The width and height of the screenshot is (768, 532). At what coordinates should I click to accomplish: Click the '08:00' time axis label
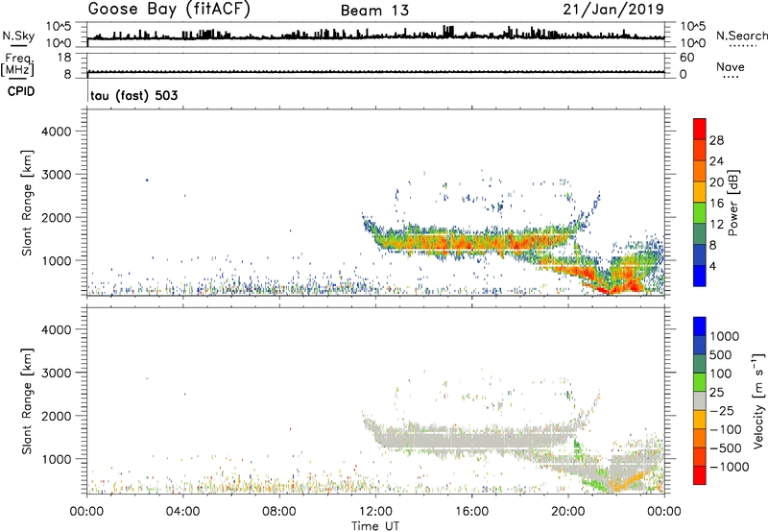tap(279, 512)
